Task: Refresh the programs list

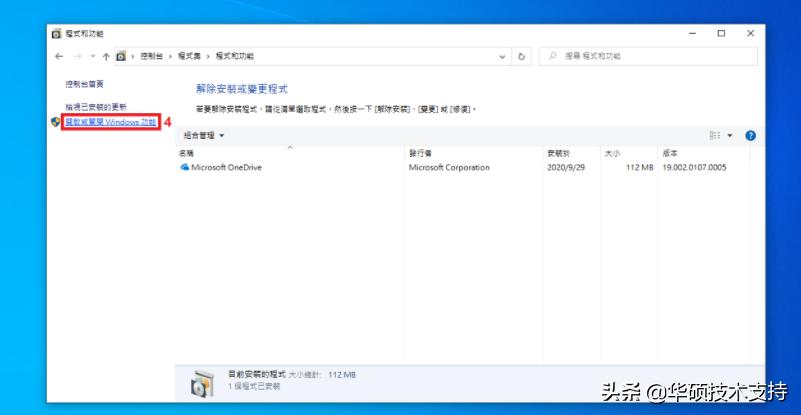Action: click(x=521, y=57)
